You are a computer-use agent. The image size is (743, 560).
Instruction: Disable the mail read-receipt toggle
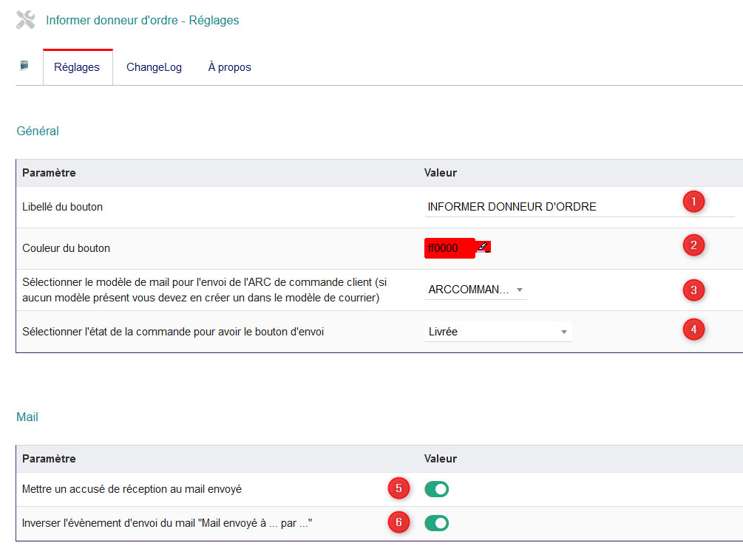436,489
